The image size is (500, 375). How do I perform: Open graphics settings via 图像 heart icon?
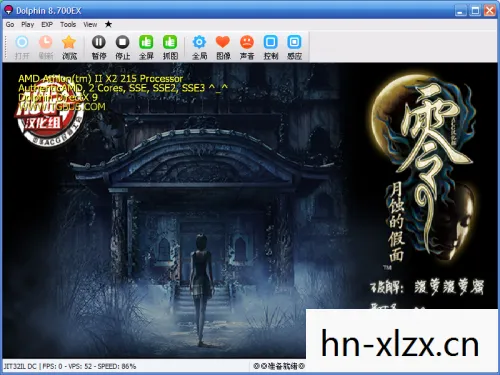click(x=223, y=47)
